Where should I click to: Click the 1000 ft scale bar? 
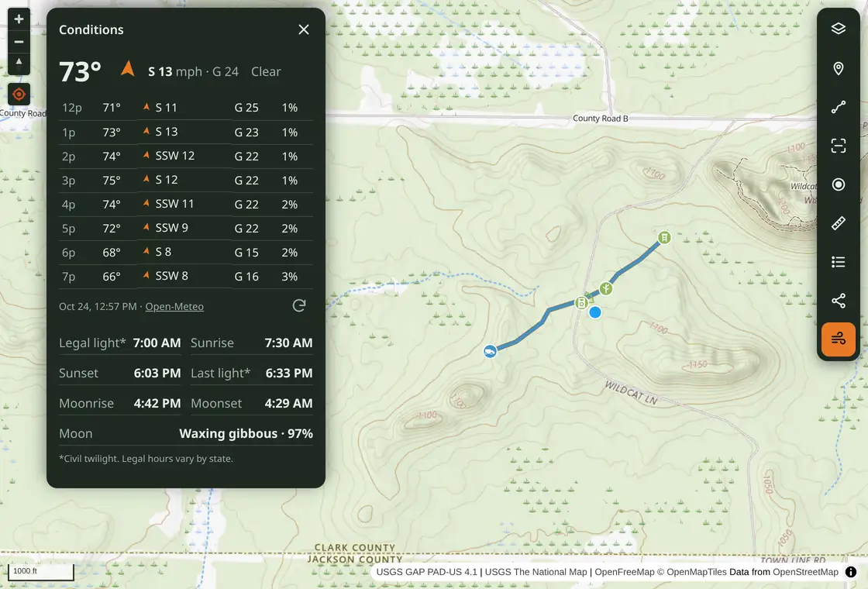(x=41, y=572)
